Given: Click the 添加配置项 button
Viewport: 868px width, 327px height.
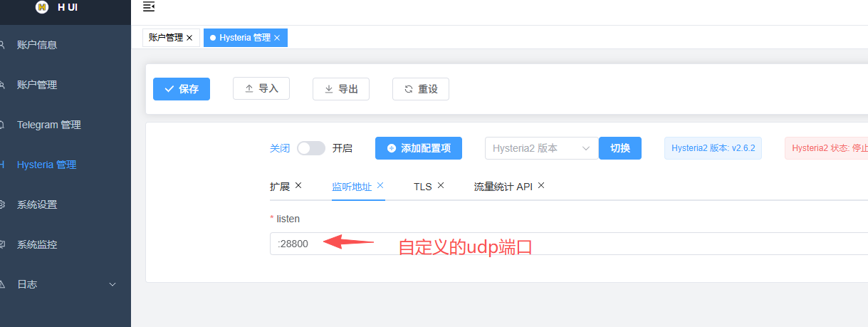Looking at the screenshot, I should [419, 148].
